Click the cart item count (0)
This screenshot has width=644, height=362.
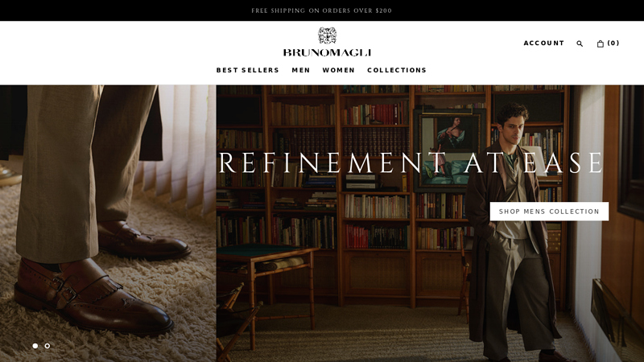click(x=613, y=43)
